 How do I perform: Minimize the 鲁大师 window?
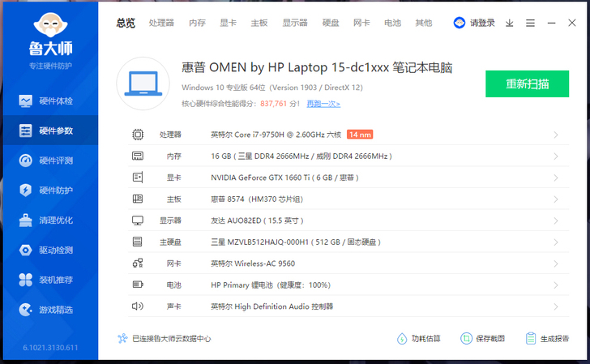pyautogui.click(x=552, y=23)
